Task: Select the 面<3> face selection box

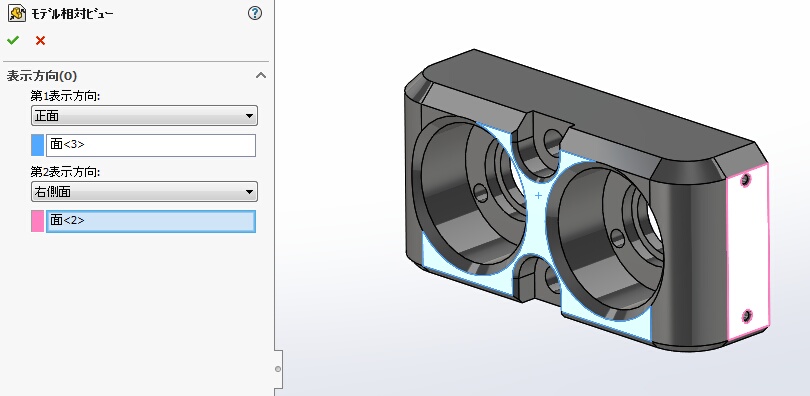Action: click(151, 145)
